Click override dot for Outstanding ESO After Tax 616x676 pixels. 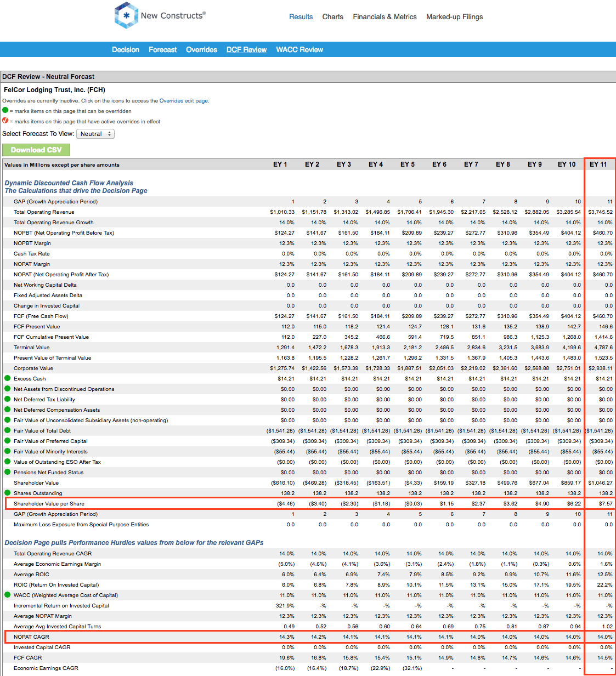[8, 462]
